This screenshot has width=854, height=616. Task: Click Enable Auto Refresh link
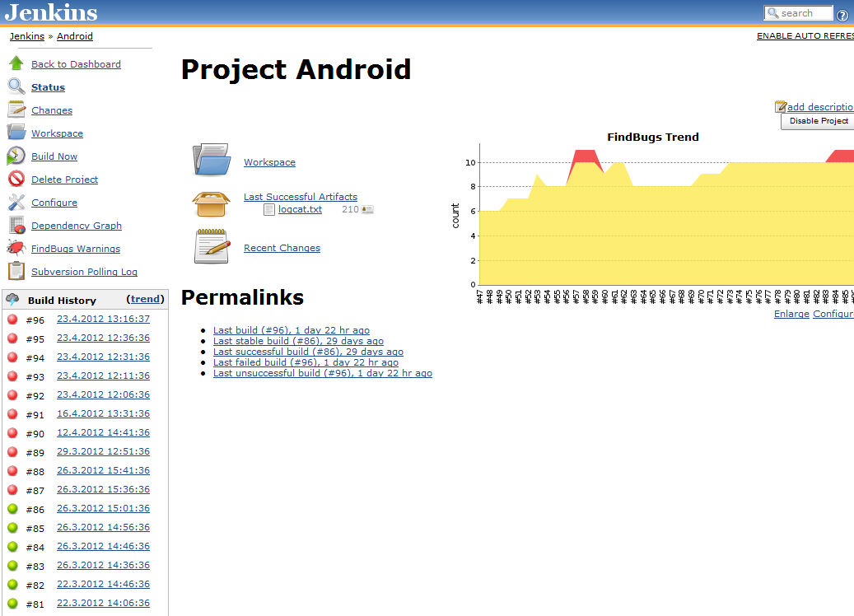[x=805, y=36]
